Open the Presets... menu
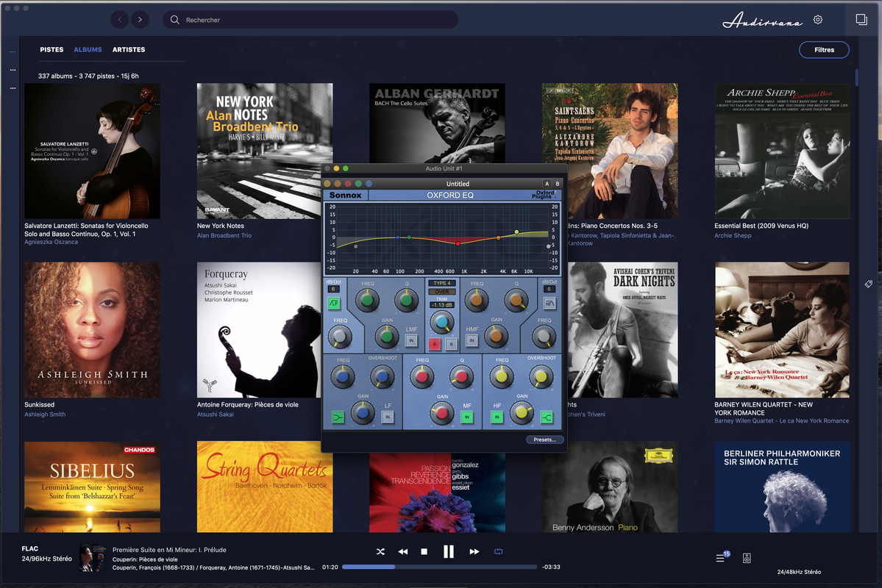The height and width of the screenshot is (588, 882). coord(544,440)
